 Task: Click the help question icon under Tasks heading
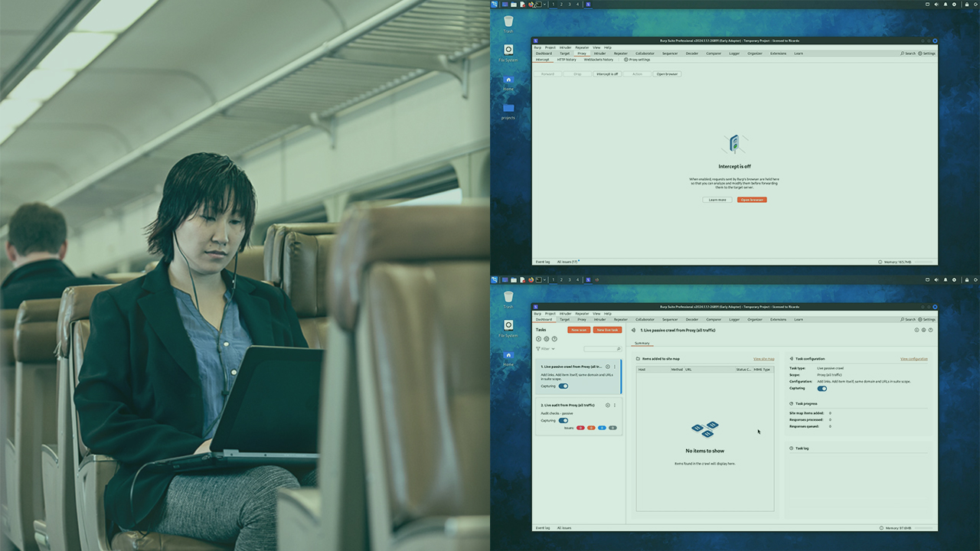coord(554,338)
